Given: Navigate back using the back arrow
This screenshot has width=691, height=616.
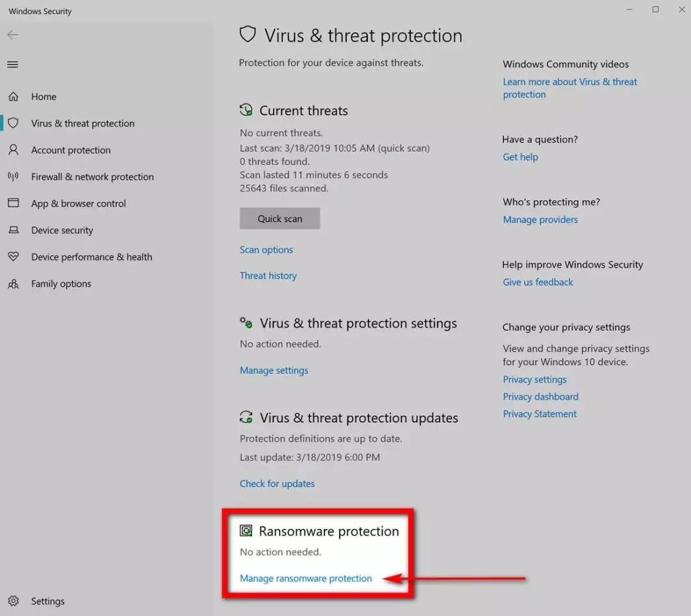Looking at the screenshot, I should click(13, 35).
